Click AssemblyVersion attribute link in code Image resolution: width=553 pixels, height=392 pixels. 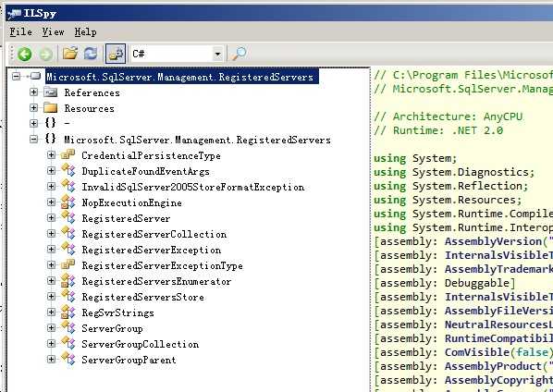point(493,241)
